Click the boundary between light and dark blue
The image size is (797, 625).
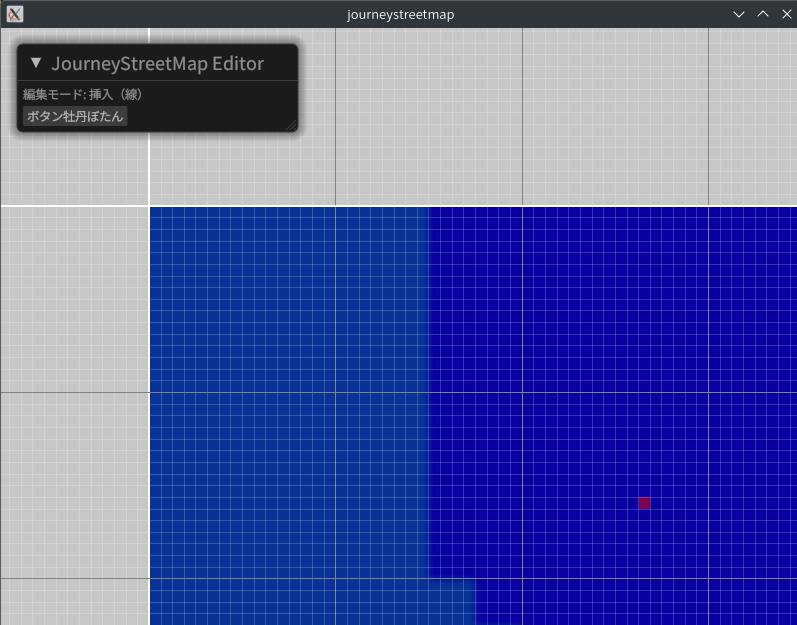(x=429, y=400)
